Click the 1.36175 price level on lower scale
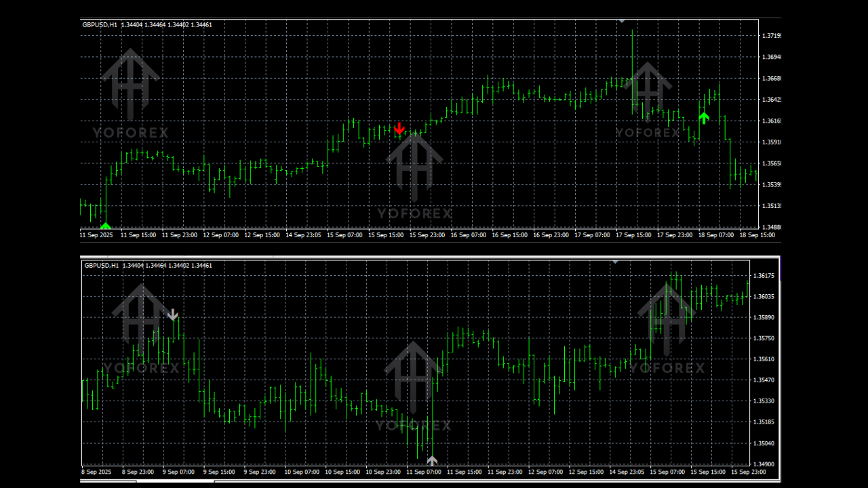This screenshot has width=868, height=488. tap(764, 276)
